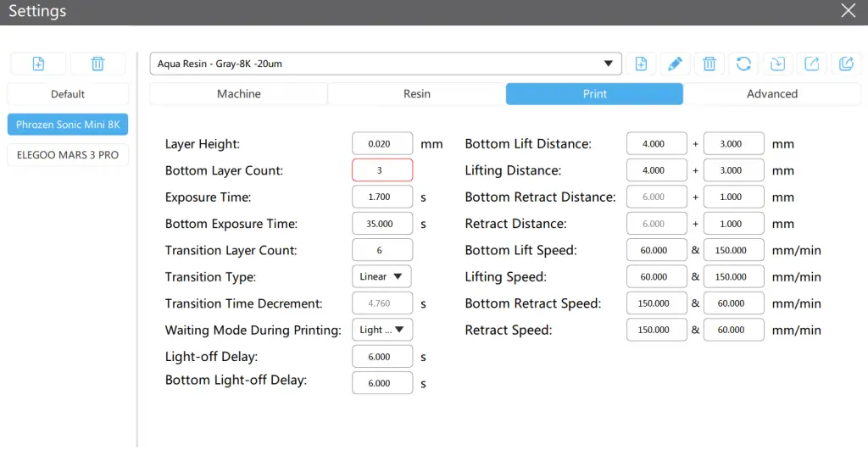The image size is (868, 467).
Task: Click the delete printer trash icon
Action: click(x=97, y=64)
